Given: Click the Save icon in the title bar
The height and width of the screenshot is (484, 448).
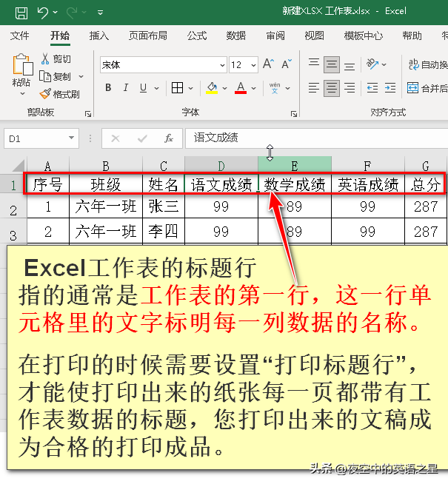Looking at the screenshot, I should pos(21,13).
